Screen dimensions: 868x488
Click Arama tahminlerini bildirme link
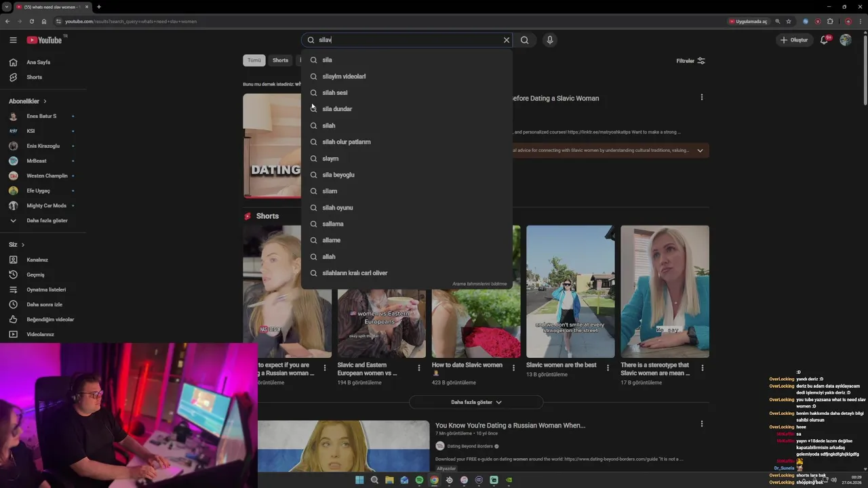[x=479, y=284]
